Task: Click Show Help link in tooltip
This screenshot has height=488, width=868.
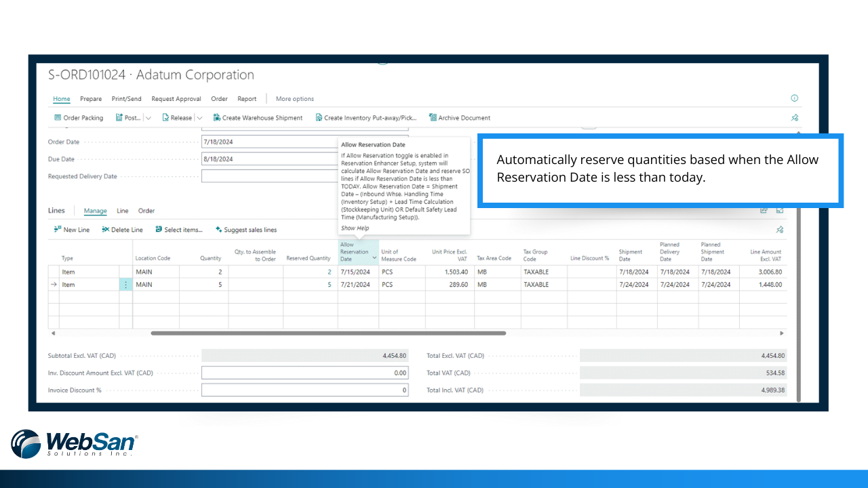Action: pos(355,228)
